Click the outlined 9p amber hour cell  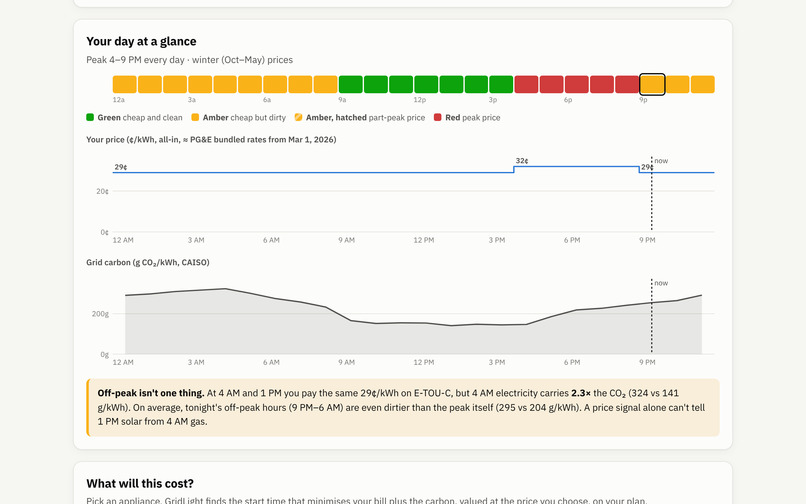[x=652, y=84]
